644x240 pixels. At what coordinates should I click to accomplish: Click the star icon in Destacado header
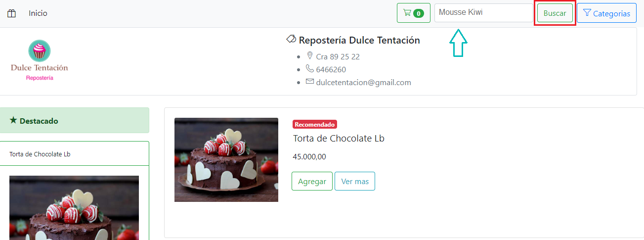13,120
